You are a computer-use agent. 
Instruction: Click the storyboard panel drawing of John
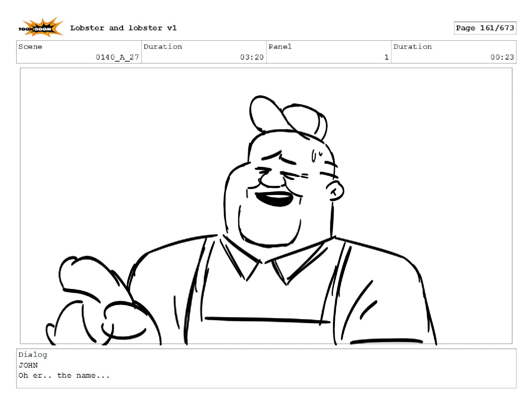[x=266, y=206]
